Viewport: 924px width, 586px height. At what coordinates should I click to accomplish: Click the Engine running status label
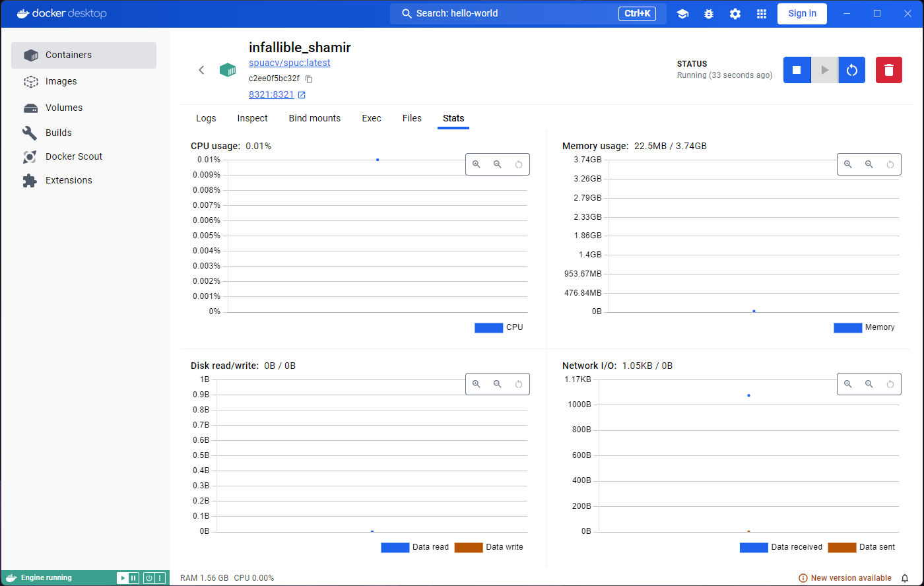[x=46, y=578]
